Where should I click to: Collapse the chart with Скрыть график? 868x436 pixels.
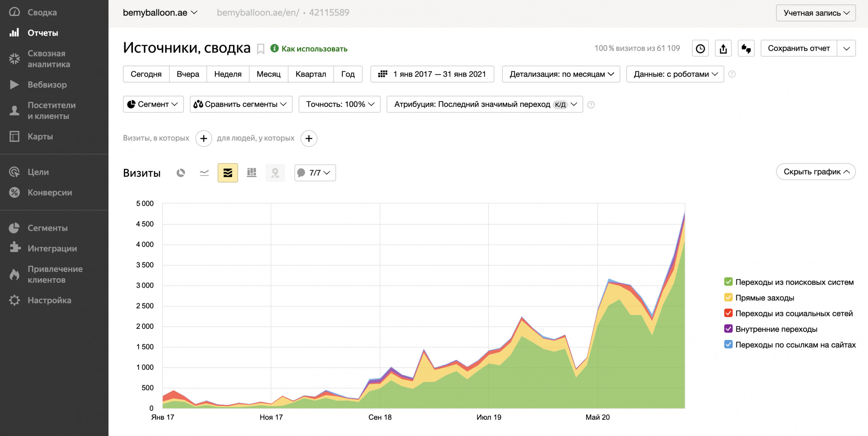coord(816,172)
